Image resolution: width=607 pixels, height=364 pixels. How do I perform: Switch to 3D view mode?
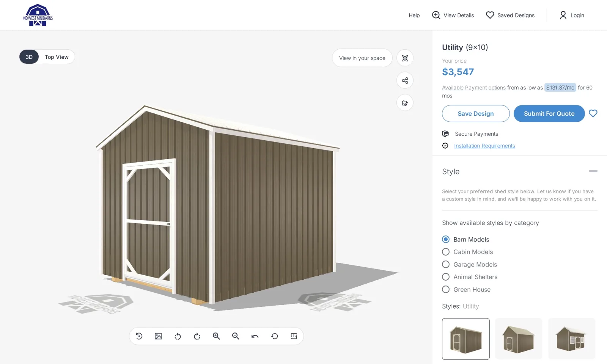coord(29,57)
